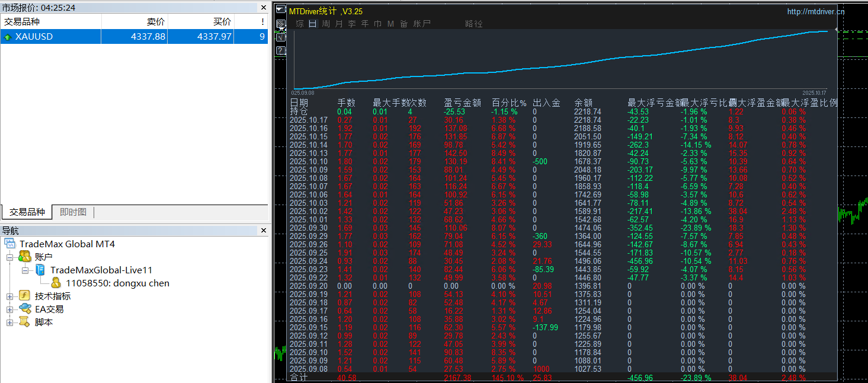Click the ! spread column header
Screen dimensions: 868x383
pyautogui.click(x=251, y=21)
